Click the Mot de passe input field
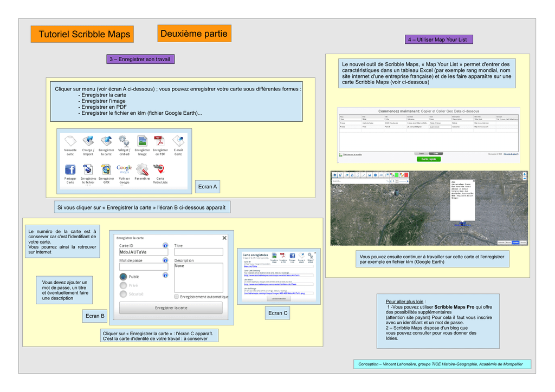This screenshot has width=555, height=392. point(144,267)
